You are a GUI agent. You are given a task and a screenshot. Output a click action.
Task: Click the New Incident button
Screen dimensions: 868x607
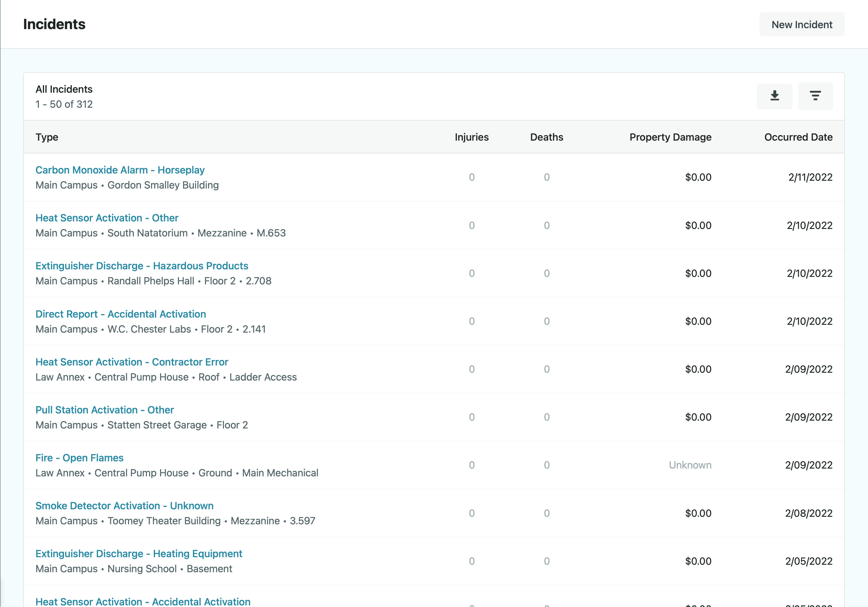[x=802, y=24]
